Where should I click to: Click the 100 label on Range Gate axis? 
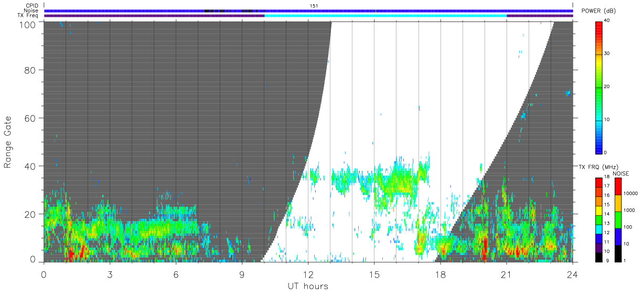(x=28, y=25)
